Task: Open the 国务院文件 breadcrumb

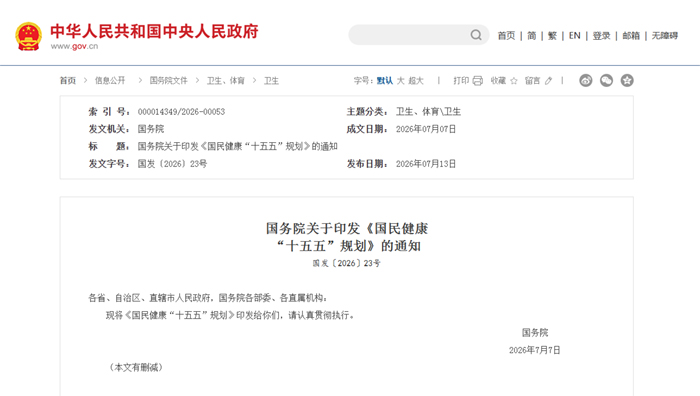Action: coord(168,81)
